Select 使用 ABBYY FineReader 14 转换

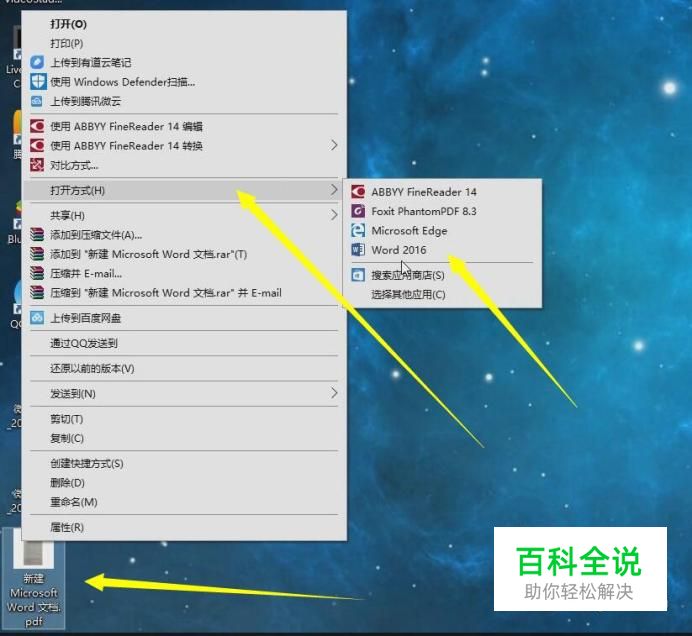point(184,145)
